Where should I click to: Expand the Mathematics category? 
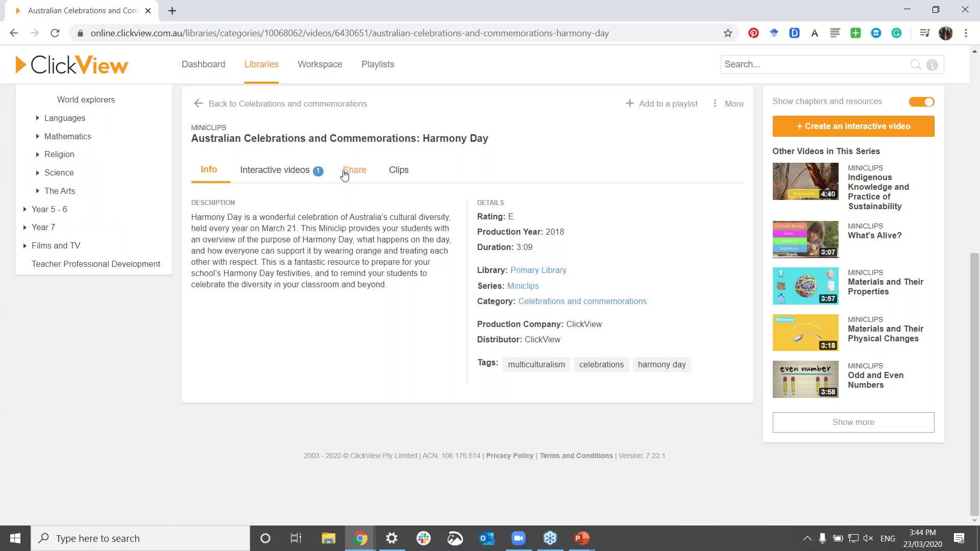coord(37,136)
